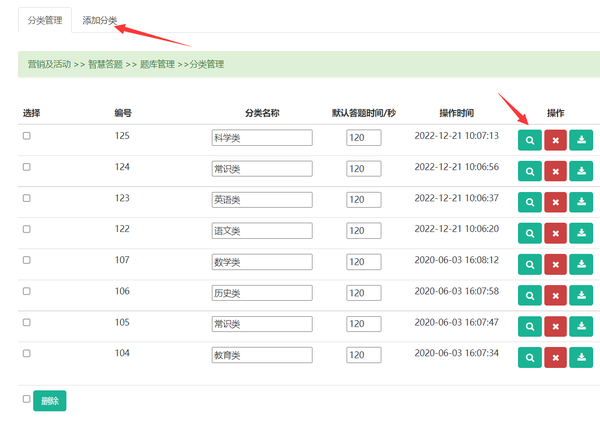Check the box for category 107
Image resolution: width=600 pixels, height=423 pixels.
pos(26,260)
